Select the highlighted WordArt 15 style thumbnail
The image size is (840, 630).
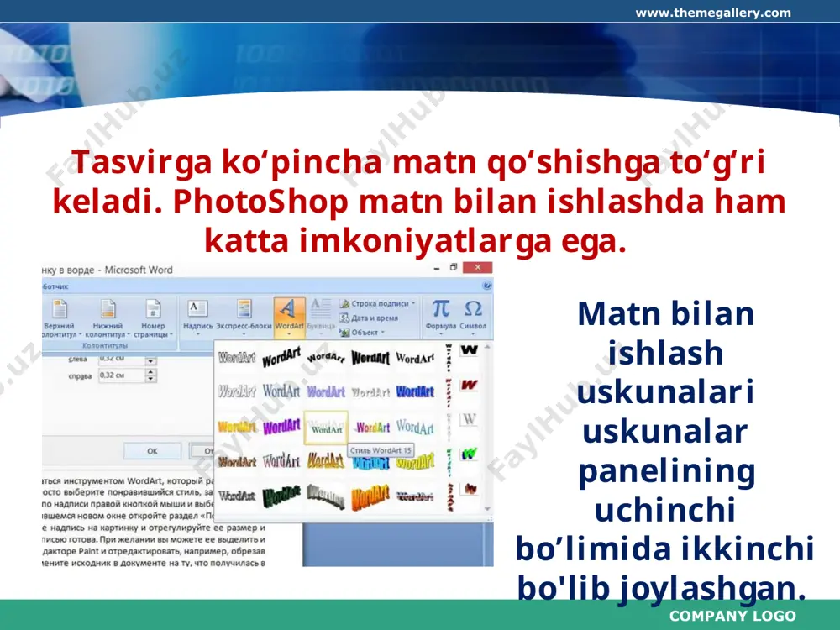point(326,428)
